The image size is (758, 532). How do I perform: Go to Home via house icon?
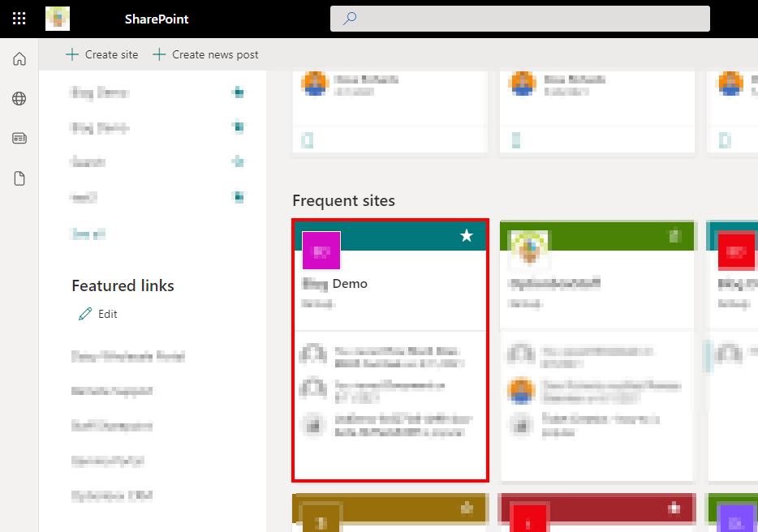point(19,59)
